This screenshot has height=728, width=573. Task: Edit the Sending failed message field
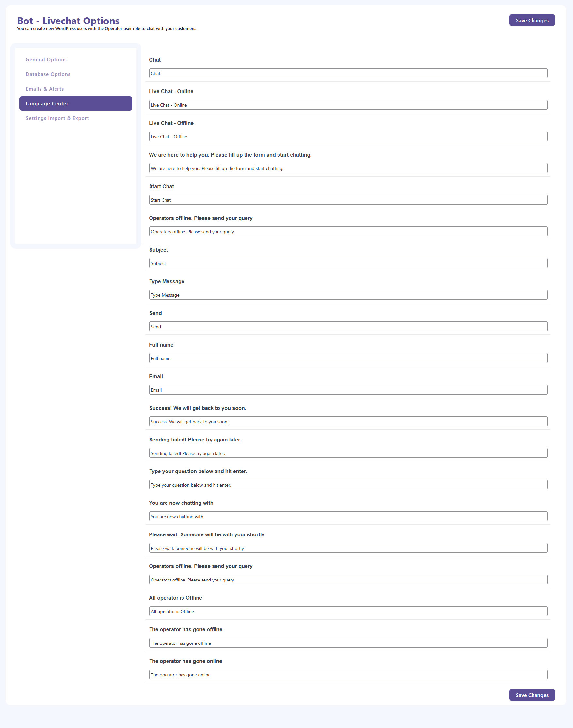pos(348,453)
